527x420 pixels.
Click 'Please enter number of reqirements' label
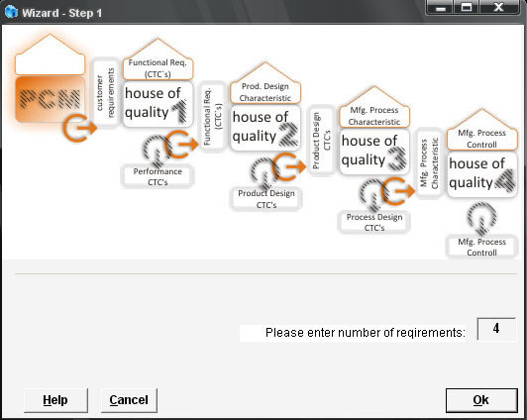(365, 333)
